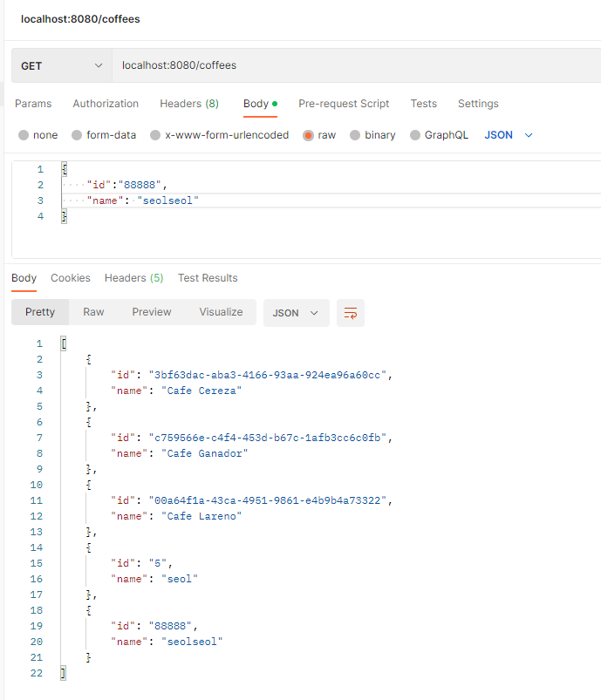Open the Tests tab
This screenshot has height=700, width=601.
pyautogui.click(x=424, y=104)
